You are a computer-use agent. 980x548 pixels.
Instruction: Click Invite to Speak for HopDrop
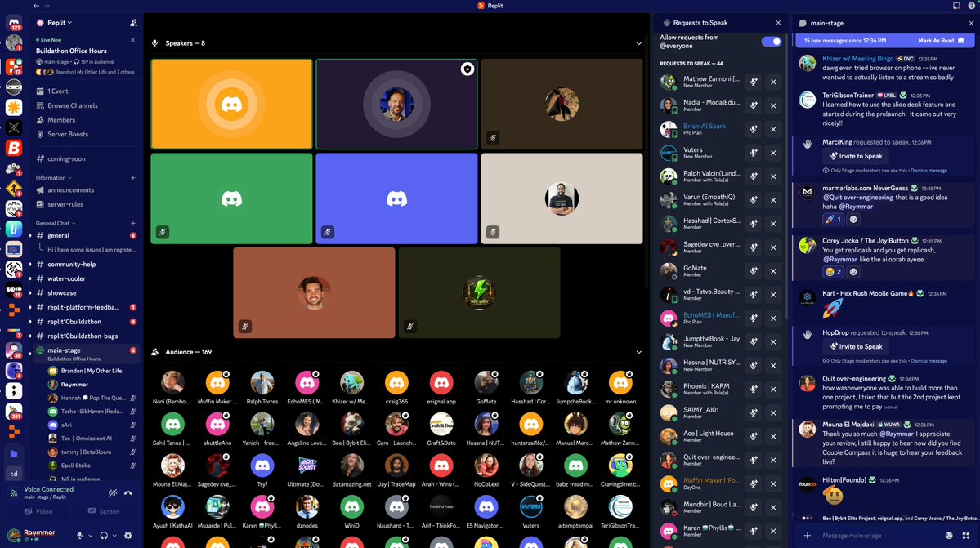tap(856, 346)
